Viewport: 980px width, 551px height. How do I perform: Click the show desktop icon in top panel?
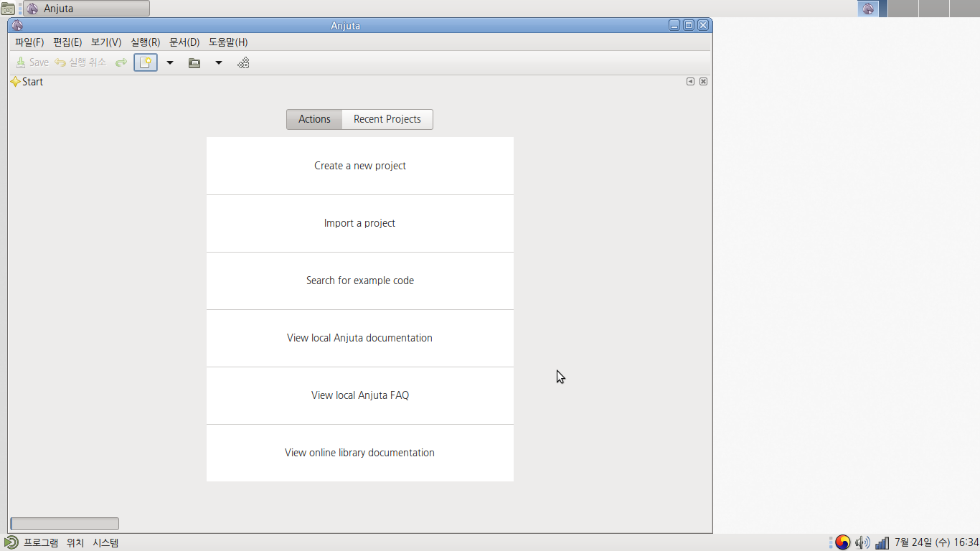pos(8,9)
